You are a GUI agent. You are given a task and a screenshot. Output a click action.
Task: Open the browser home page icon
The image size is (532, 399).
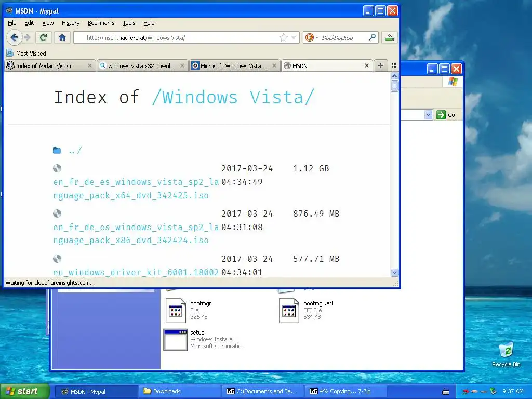tap(62, 37)
